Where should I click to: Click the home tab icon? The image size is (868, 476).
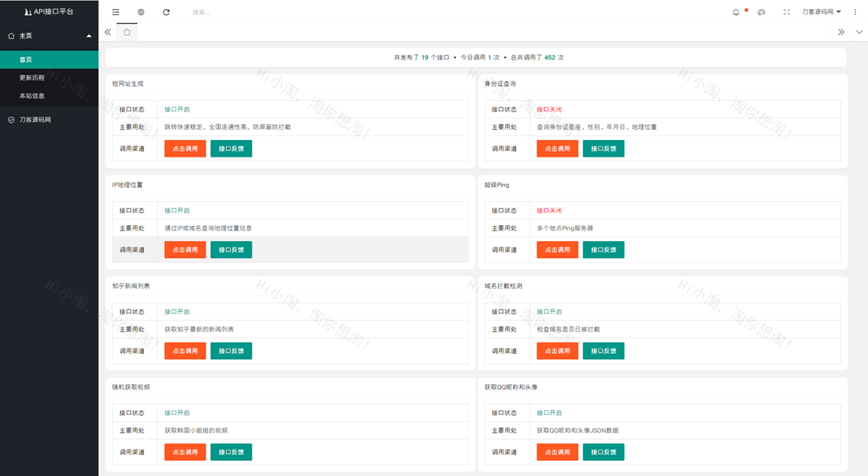127,32
